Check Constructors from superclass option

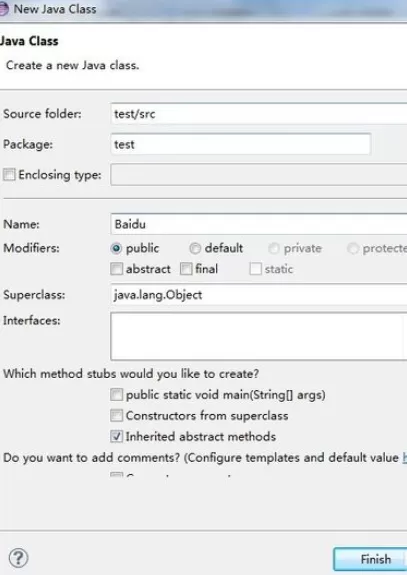coord(116,415)
